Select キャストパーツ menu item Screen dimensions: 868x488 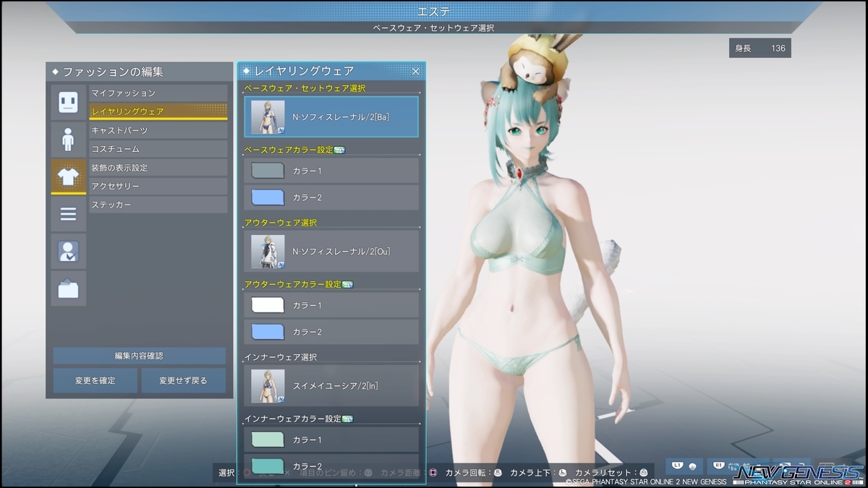158,130
